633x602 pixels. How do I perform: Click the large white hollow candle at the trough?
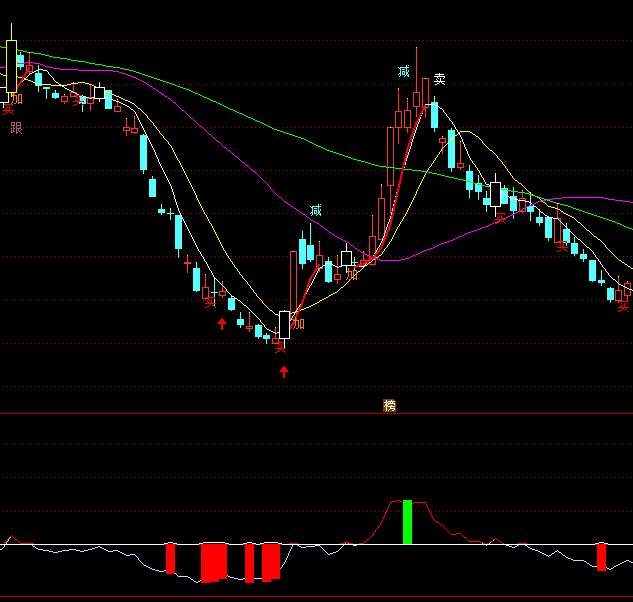click(284, 325)
